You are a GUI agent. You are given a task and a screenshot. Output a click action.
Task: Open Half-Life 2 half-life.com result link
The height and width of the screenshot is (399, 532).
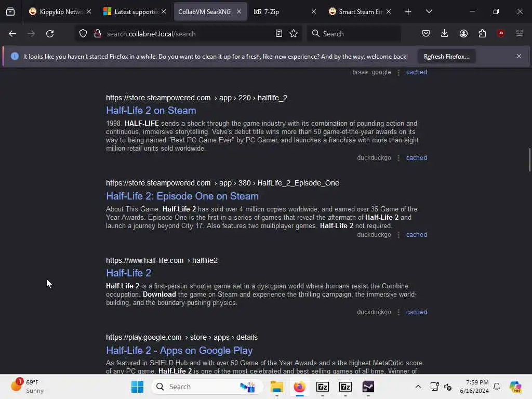tap(129, 273)
